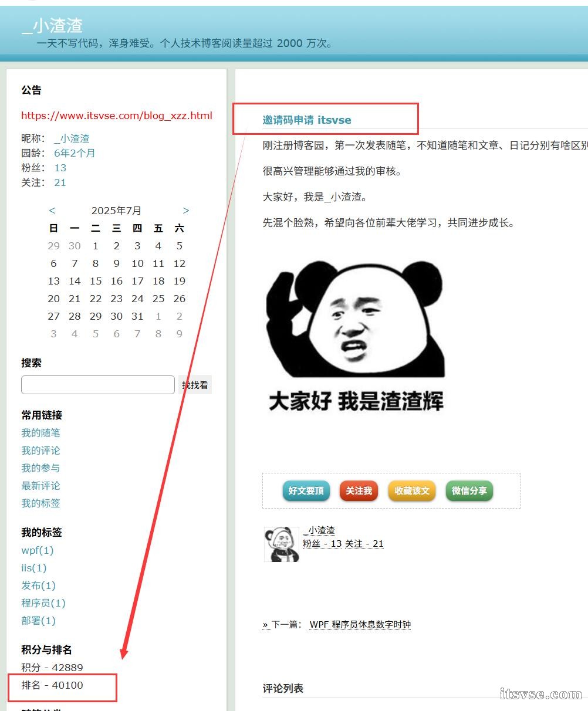The height and width of the screenshot is (711, 588).
Task: Open the 程序员(1) tag
Action: [43, 603]
